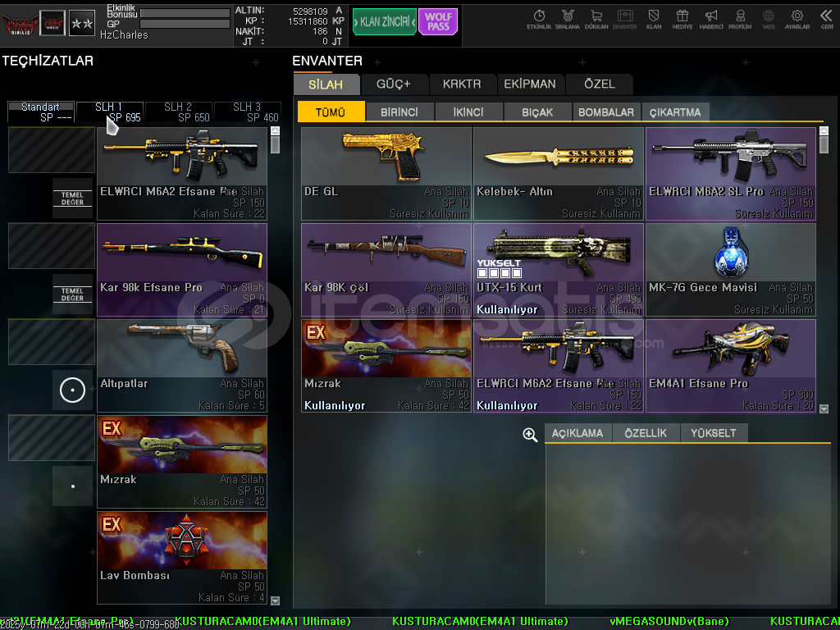Viewport: 840px width, 630px height.
Task: Click the KLAN ZİNCİRİ button
Action: tap(384, 21)
